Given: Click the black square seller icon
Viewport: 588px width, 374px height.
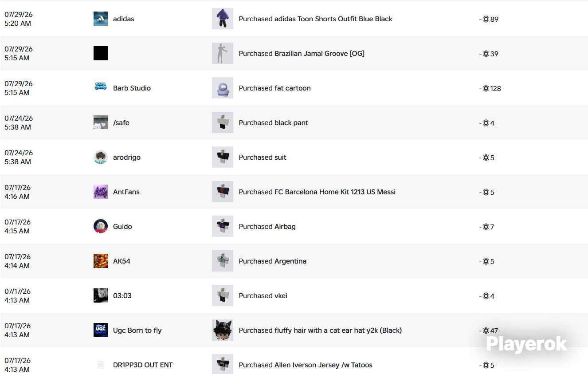Looking at the screenshot, I should (101, 53).
